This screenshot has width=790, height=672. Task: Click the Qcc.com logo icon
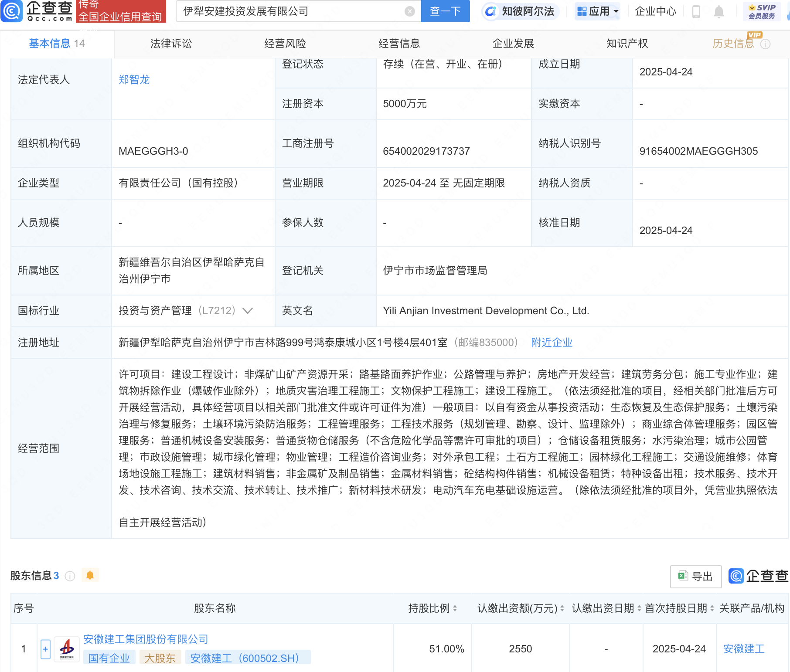tap(12, 11)
